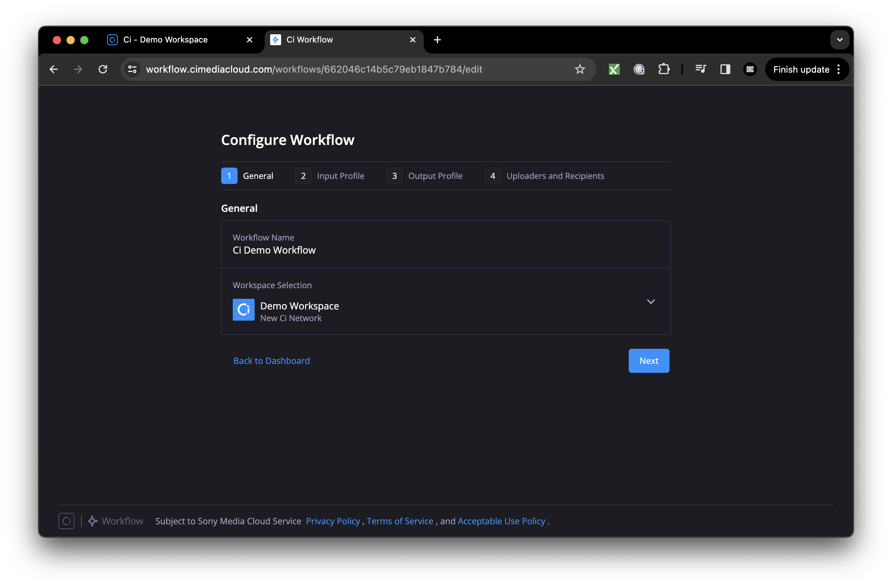Expand the tab search chevron at top right

(840, 39)
